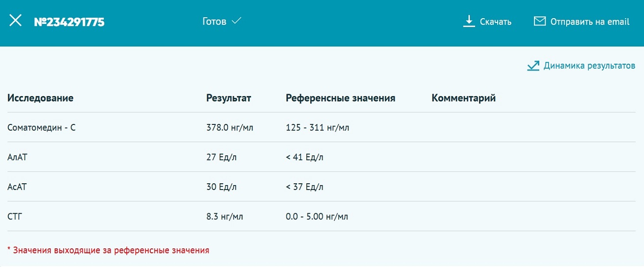This screenshot has width=644, height=267.
Task: Select the Соматомедин - С row
Action: pos(42,128)
